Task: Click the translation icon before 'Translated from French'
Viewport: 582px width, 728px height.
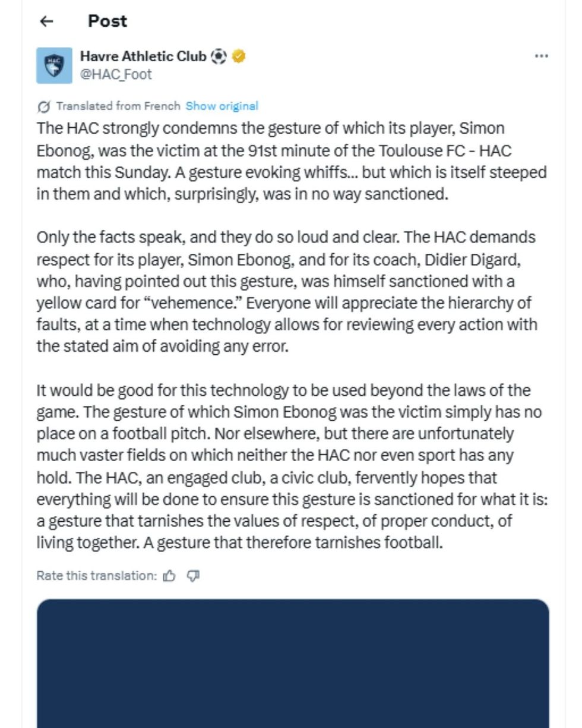Action: [x=43, y=107]
